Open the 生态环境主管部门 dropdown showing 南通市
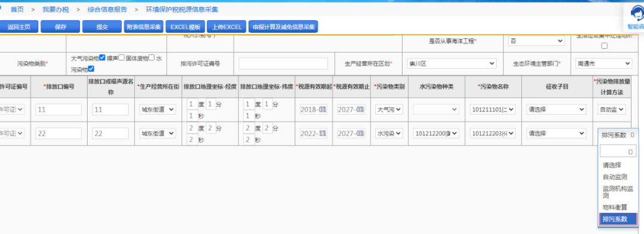The width and height of the screenshot is (644, 234). tap(603, 63)
